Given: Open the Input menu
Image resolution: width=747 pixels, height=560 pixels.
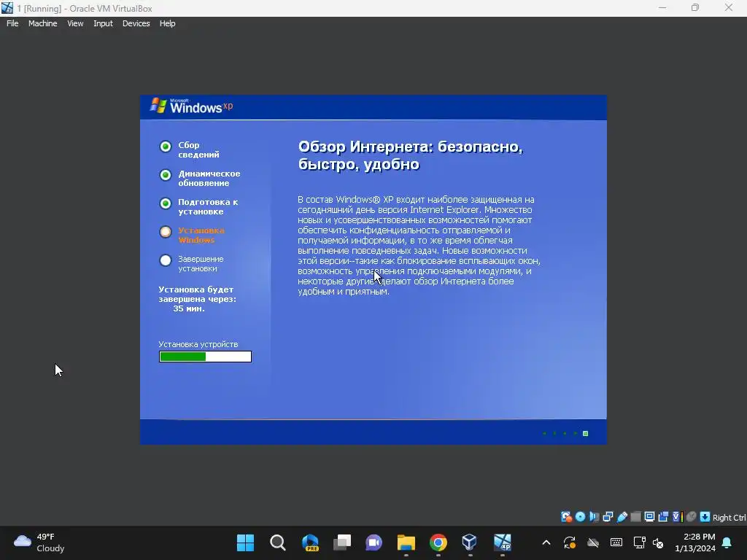Looking at the screenshot, I should click(103, 23).
